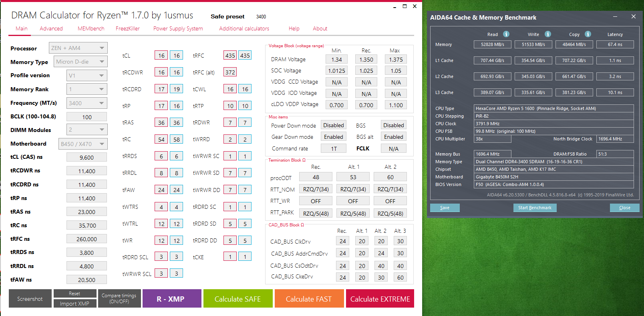Click the Reset button

75,294
